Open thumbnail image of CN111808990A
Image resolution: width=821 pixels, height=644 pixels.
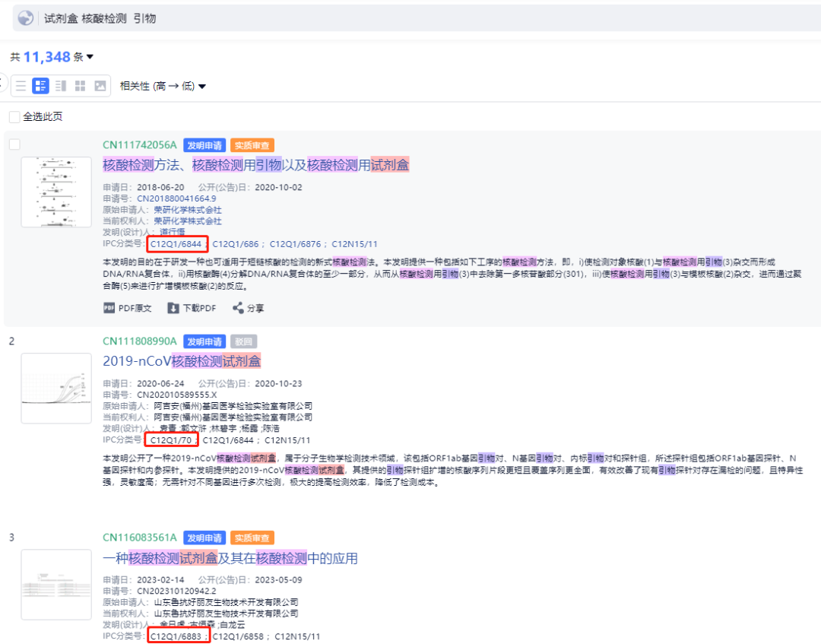click(56, 388)
